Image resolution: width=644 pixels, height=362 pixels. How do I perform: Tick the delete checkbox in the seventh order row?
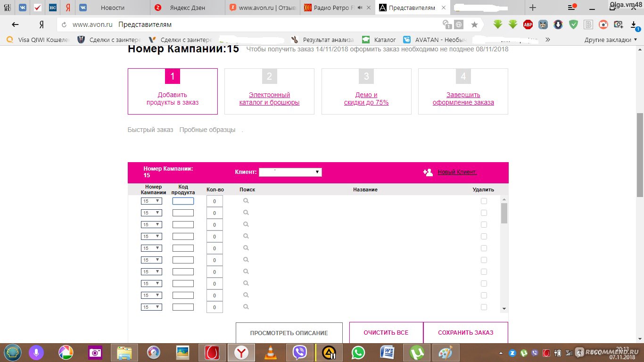pyautogui.click(x=484, y=271)
